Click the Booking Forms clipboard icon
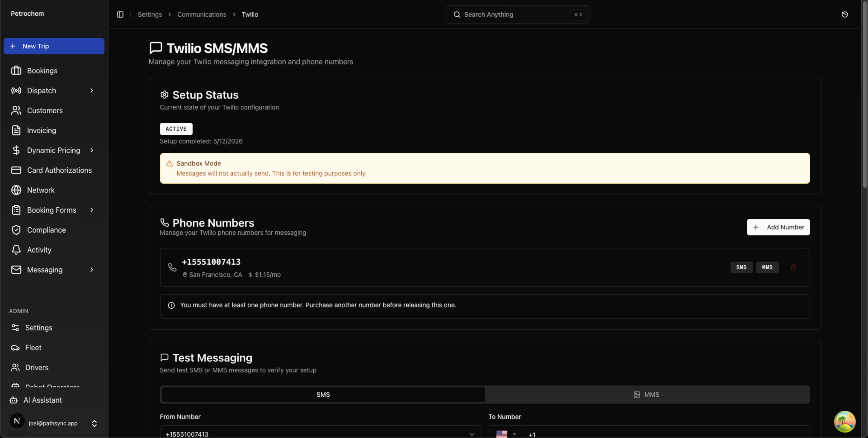Viewport: 868px width, 438px height. pyautogui.click(x=16, y=210)
